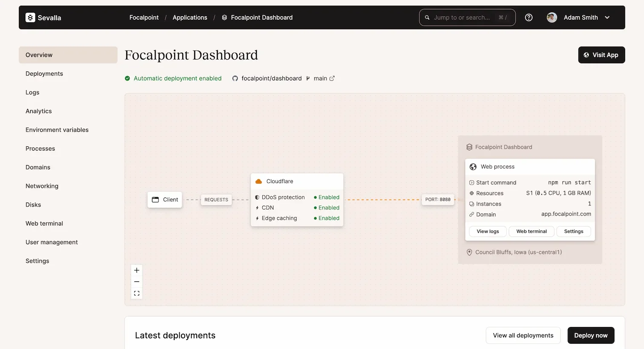Click the Client window icon
The height and width of the screenshot is (349, 644).
155,200
